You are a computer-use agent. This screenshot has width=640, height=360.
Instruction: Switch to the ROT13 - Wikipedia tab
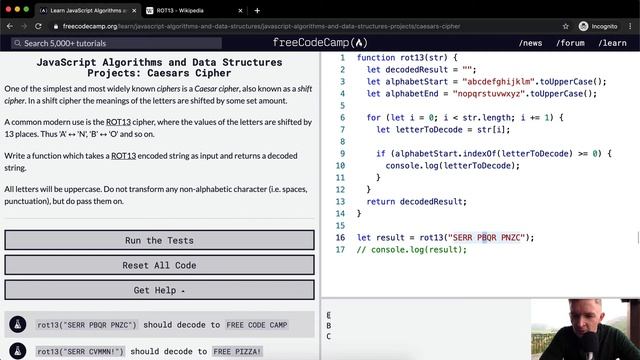(x=195, y=11)
